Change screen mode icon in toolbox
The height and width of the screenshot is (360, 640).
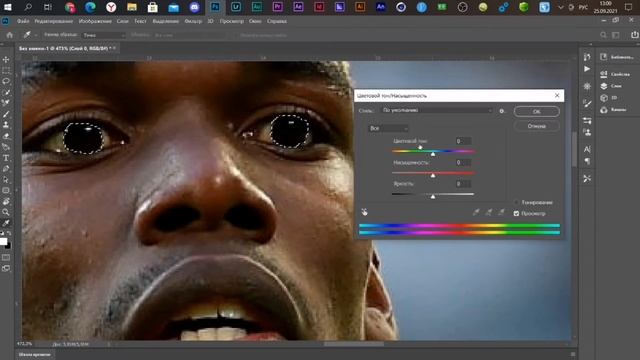(6, 268)
